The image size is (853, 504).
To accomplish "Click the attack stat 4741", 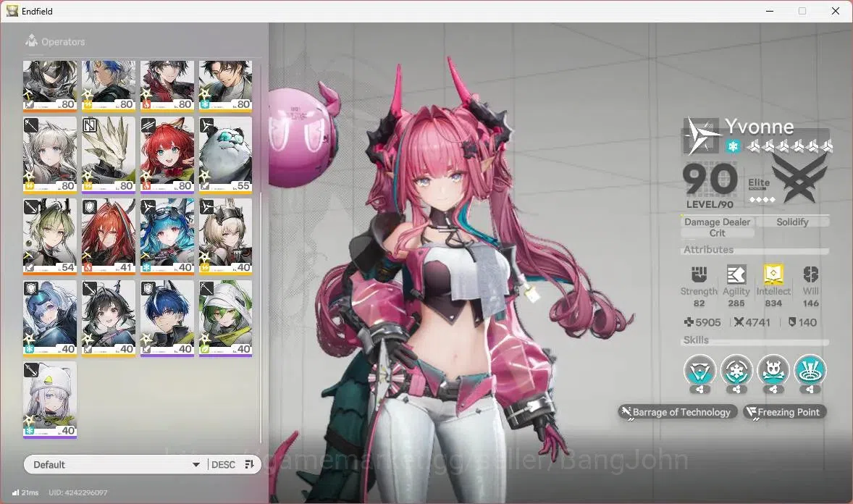I will click(752, 322).
